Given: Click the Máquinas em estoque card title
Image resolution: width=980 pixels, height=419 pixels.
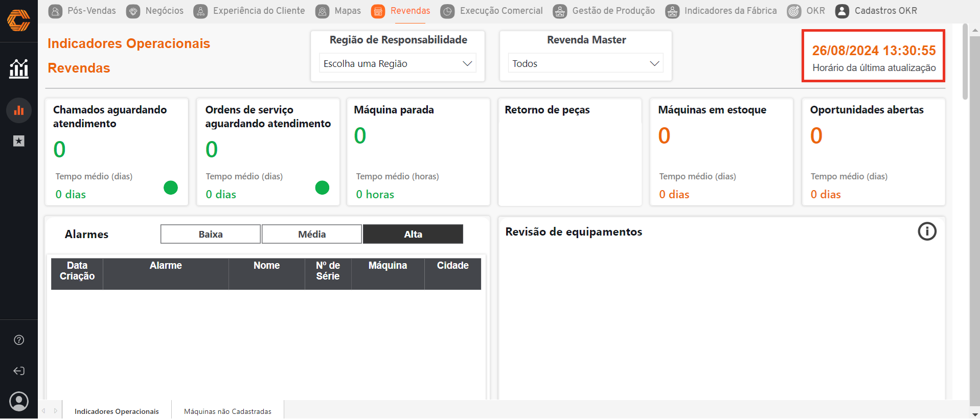Looking at the screenshot, I should (x=712, y=110).
